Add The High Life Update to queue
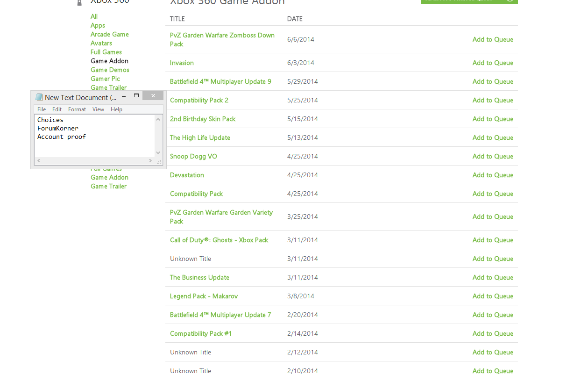The height and width of the screenshot is (375, 588). point(493,137)
